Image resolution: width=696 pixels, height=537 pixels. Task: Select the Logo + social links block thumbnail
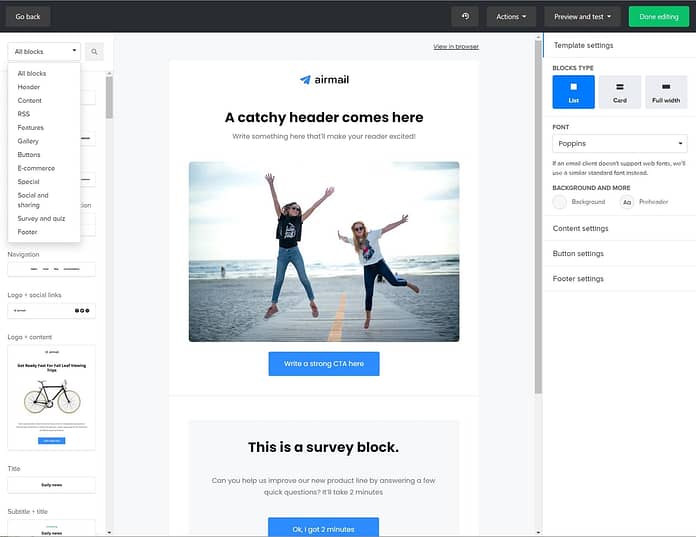[51, 311]
